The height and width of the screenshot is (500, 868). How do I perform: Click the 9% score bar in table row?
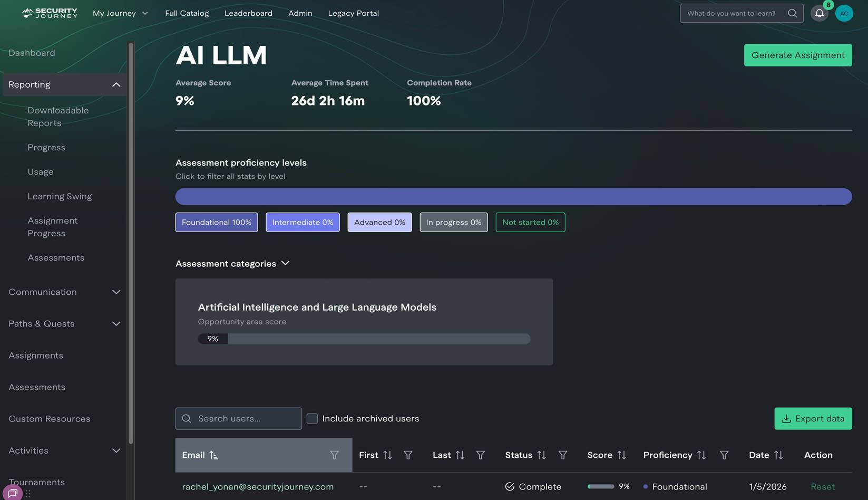point(601,487)
